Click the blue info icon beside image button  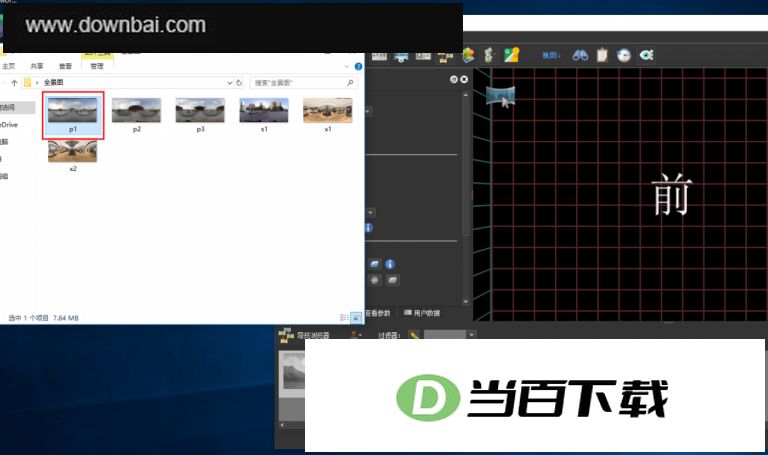point(390,264)
